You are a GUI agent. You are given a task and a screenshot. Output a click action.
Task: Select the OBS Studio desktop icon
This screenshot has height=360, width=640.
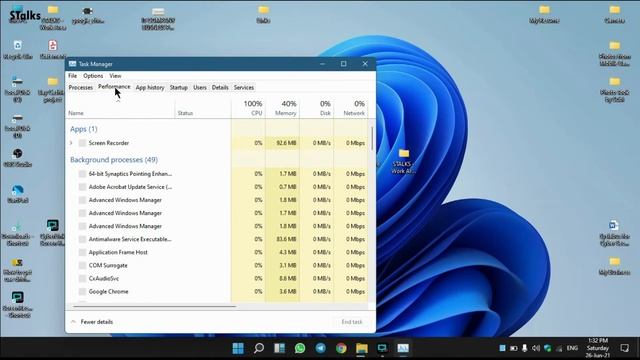click(x=18, y=158)
